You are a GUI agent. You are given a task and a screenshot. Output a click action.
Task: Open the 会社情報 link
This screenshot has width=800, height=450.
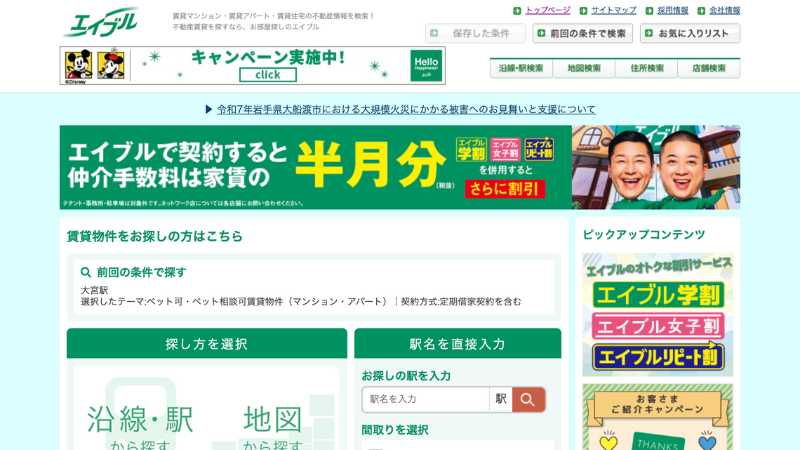tap(724, 10)
